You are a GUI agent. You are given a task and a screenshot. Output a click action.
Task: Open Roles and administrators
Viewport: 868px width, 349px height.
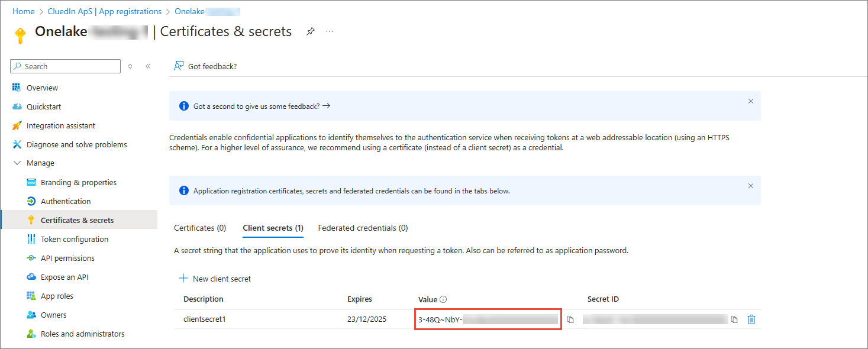(x=83, y=334)
